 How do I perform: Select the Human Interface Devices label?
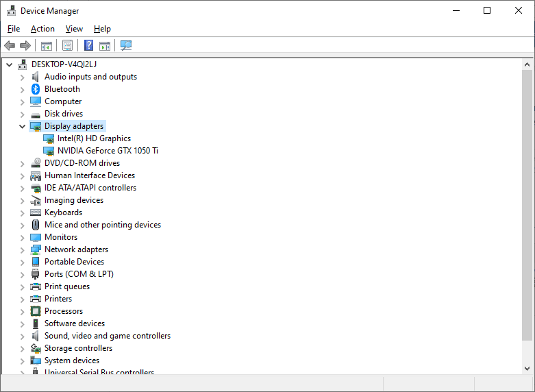click(x=90, y=175)
